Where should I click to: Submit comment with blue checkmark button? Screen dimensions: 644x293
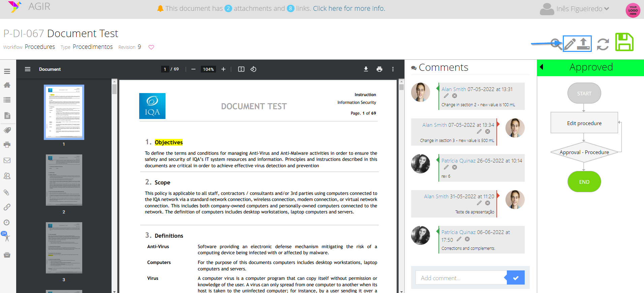pos(516,278)
